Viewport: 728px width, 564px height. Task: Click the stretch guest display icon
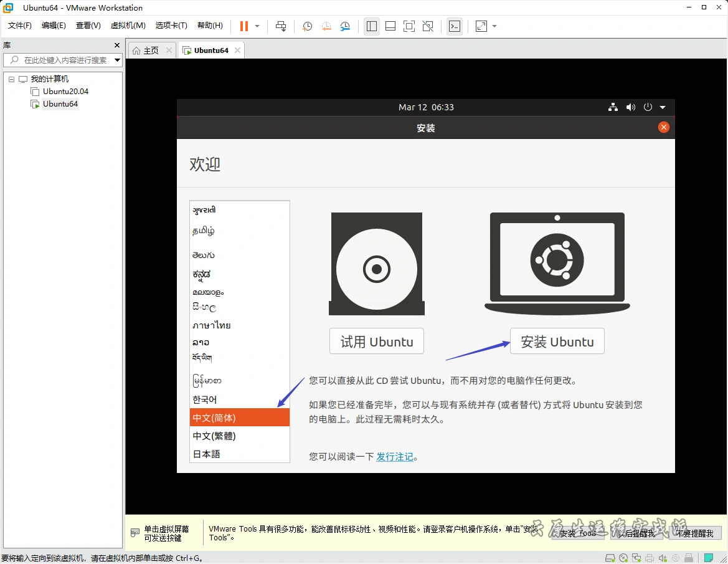[x=481, y=26]
